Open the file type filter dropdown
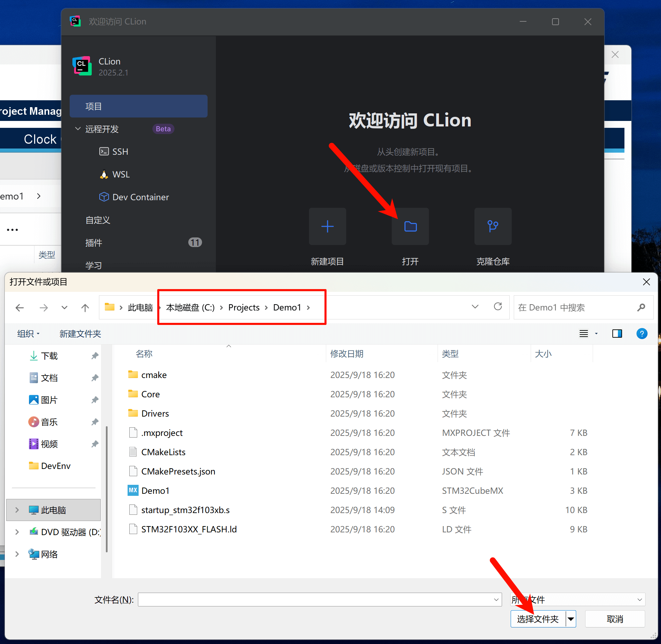Viewport: 661px width, 644px height. pyautogui.click(x=577, y=600)
